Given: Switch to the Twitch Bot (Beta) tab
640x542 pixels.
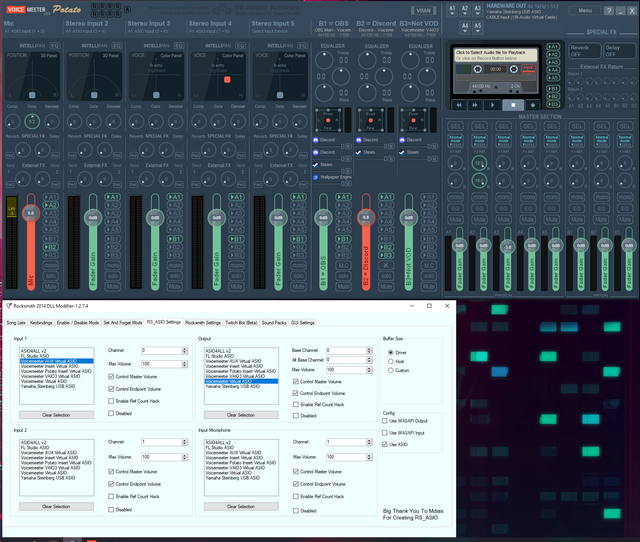Looking at the screenshot, I should pyautogui.click(x=241, y=322).
